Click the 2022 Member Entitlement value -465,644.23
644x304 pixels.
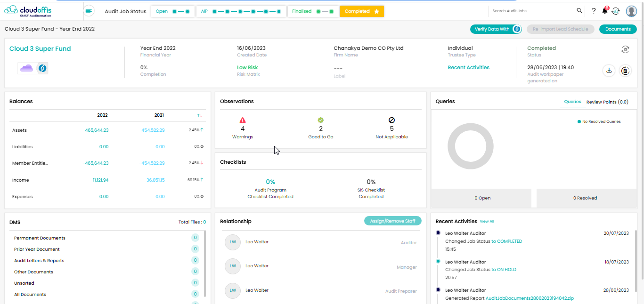click(x=96, y=163)
